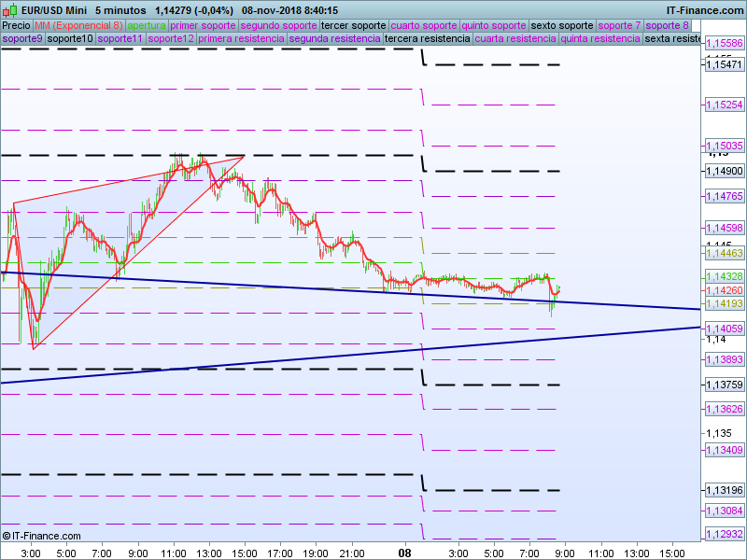The image size is (747, 560).
Task: Click the green 1,14328 price tag
Action: coord(726,277)
